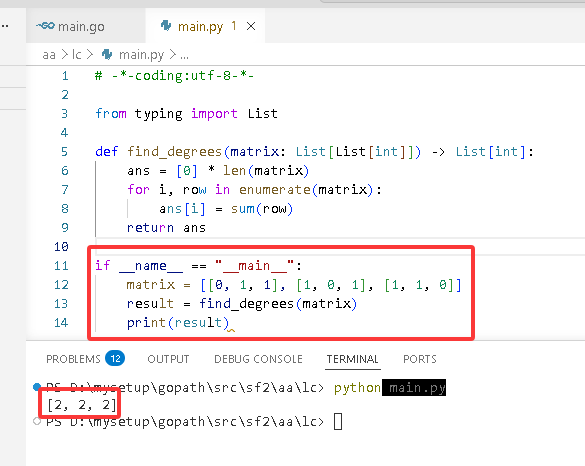585x466 pixels.
Task: Click the 'find_degrees' function name on line 5
Action: (x=175, y=152)
